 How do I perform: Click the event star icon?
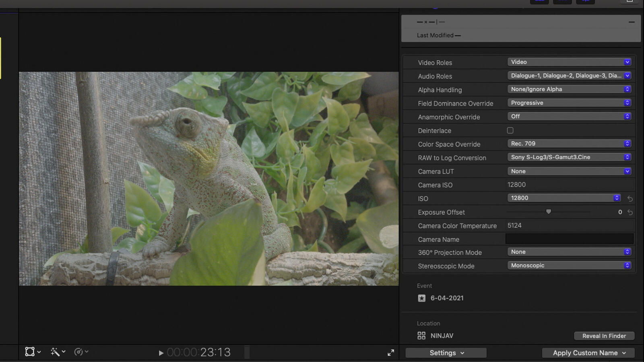[x=421, y=298]
